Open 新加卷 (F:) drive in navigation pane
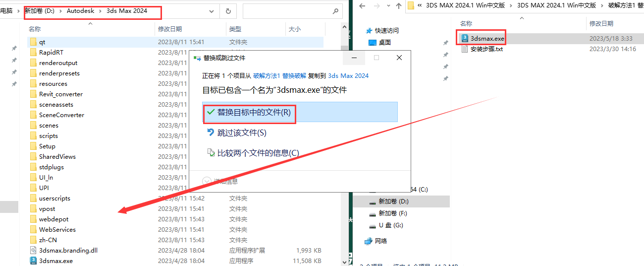644x266 pixels. click(388, 213)
